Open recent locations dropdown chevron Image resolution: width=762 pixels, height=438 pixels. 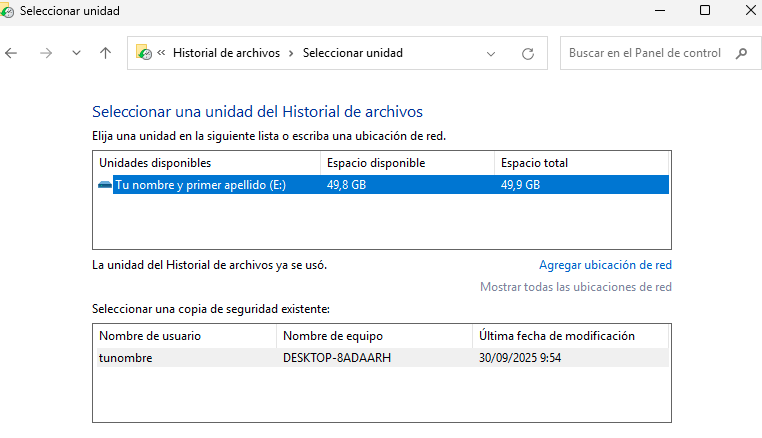(76, 53)
